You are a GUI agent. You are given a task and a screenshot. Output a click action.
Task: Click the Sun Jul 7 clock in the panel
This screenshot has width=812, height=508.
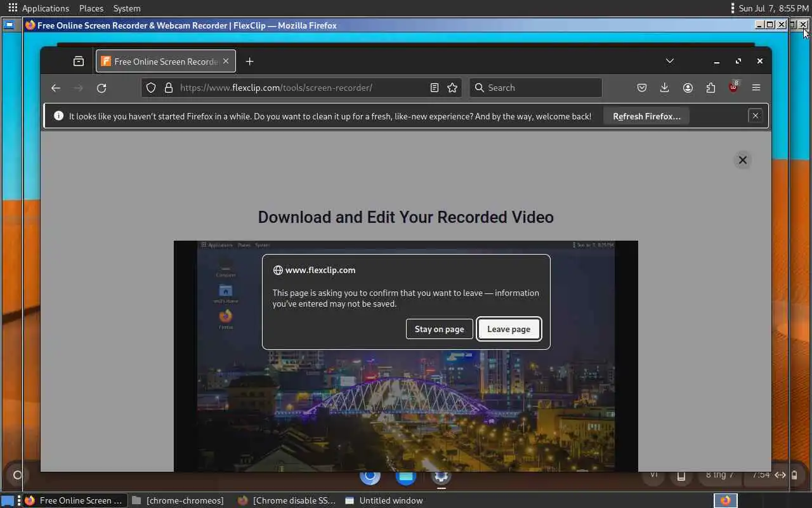[x=773, y=8]
